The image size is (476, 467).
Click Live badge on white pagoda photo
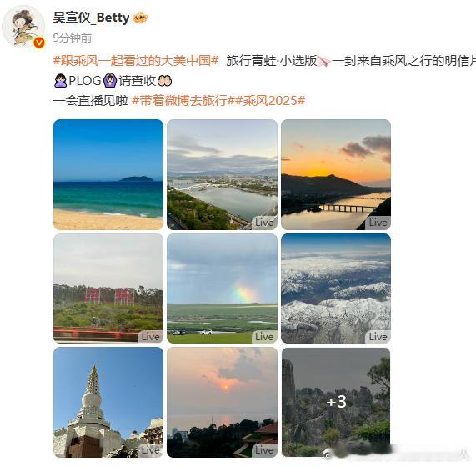point(151,450)
